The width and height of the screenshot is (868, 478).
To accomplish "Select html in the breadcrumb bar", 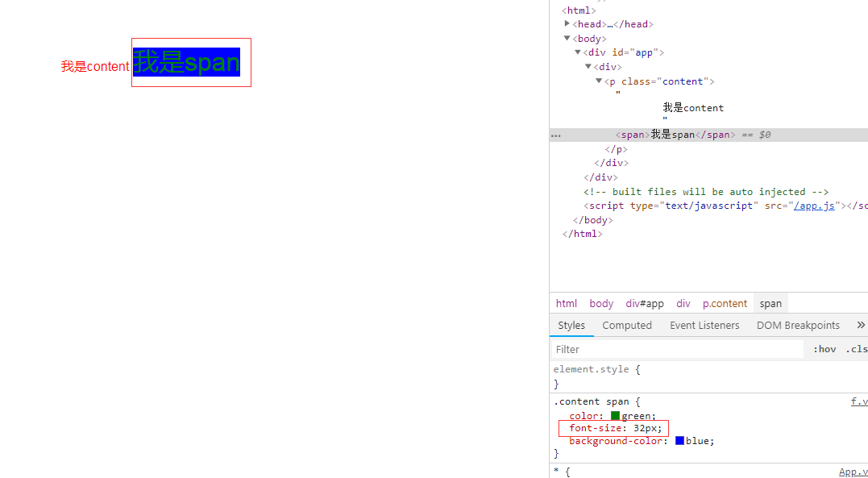I will click(567, 304).
